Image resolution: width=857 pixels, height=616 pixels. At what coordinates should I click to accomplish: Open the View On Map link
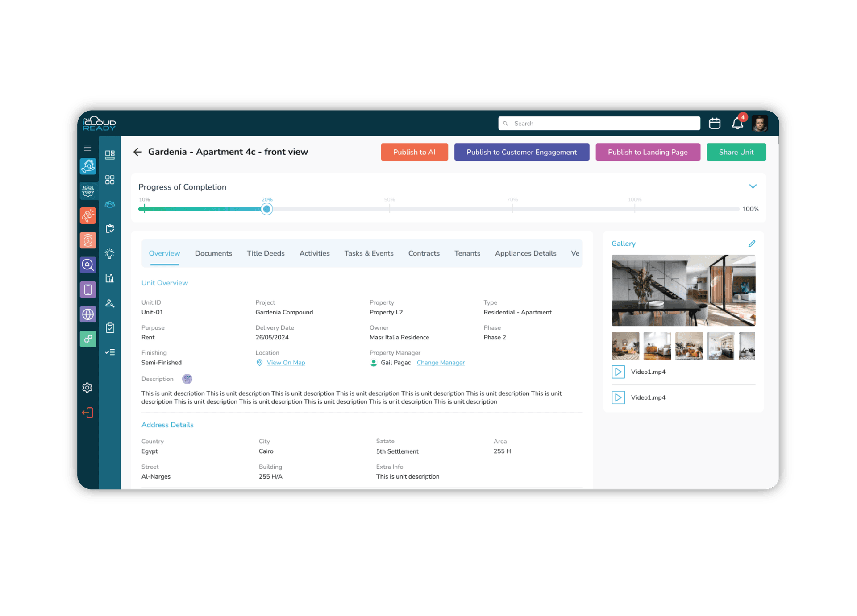point(286,362)
